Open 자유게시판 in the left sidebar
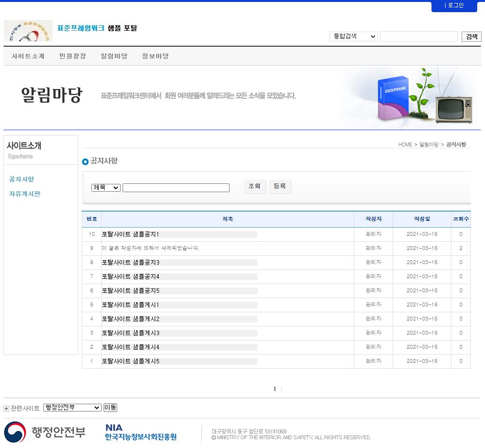This screenshot has width=485, height=448. tap(25, 194)
